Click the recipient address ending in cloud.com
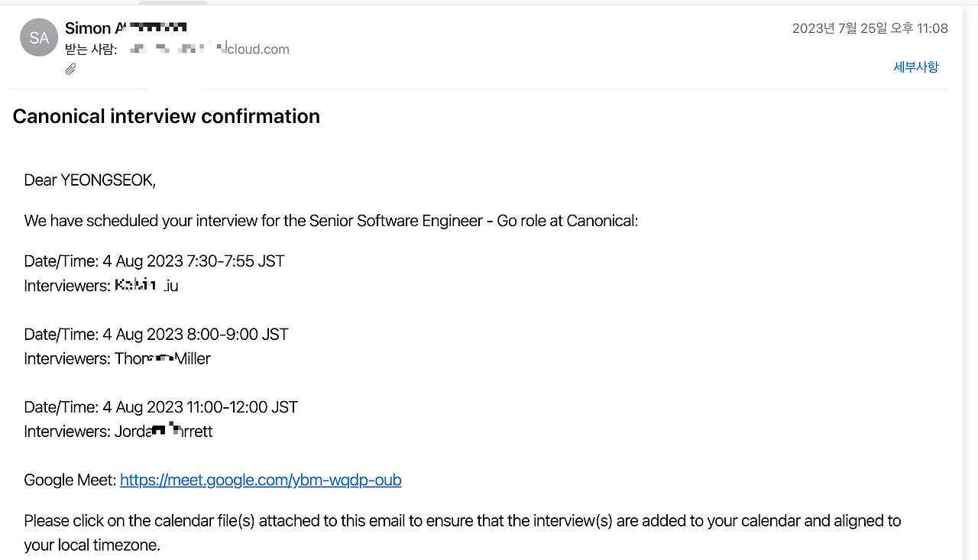This screenshot has height=560, width=978. 210,49
